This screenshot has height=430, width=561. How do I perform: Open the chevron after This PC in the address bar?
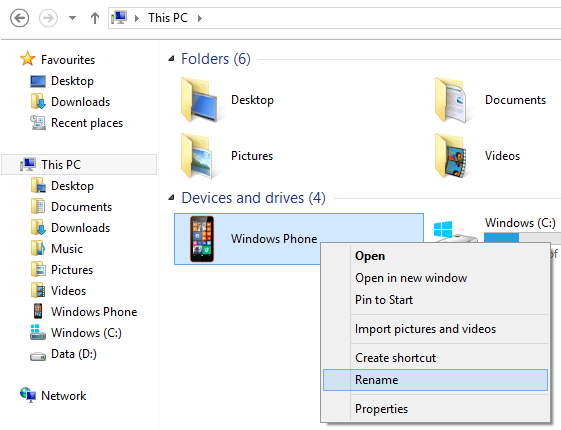coord(200,18)
